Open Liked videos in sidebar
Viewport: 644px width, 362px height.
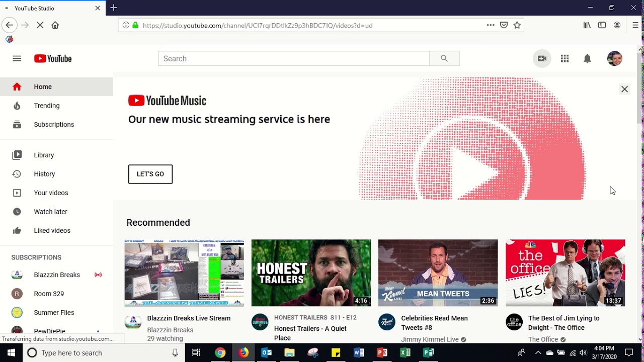[x=56, y=230]
